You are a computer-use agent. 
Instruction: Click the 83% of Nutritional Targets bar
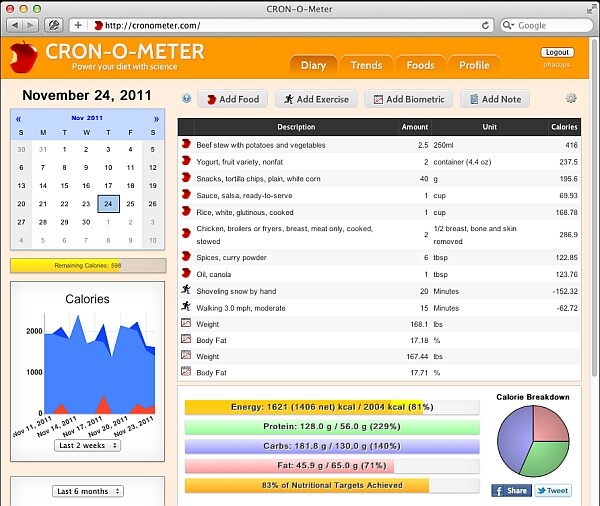click(332, 485)
